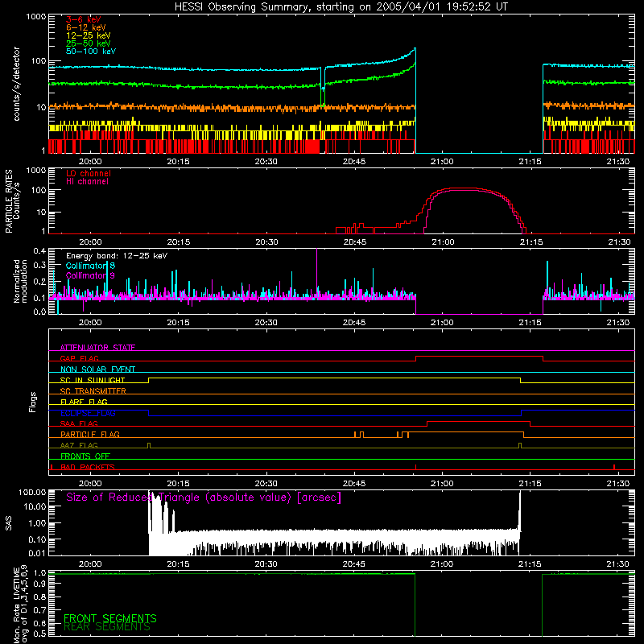The image size is (644, 644).
Task: Click the BAD_PACKETS flag label
Action: (88, 467)
